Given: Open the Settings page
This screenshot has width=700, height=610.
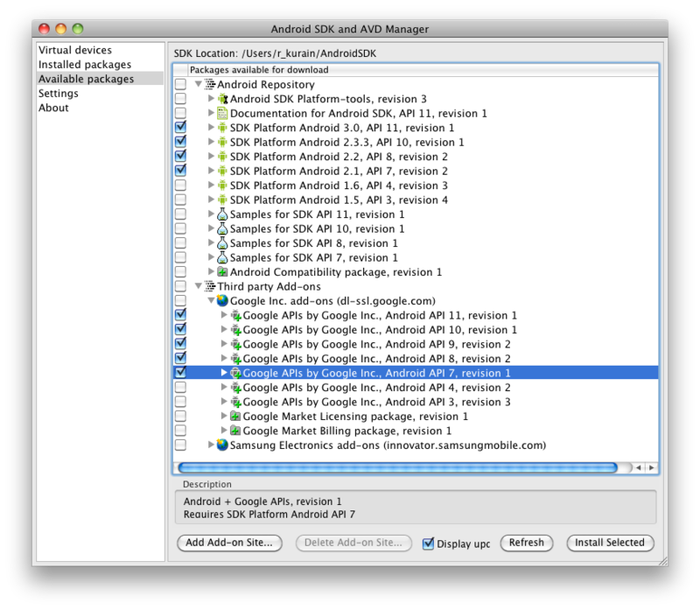Looking at the screenshot, I should tap(58, 94).
